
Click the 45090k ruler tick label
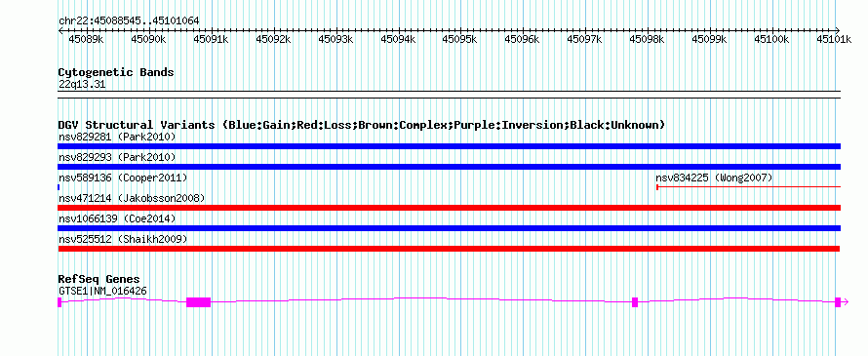pos(148,39)
